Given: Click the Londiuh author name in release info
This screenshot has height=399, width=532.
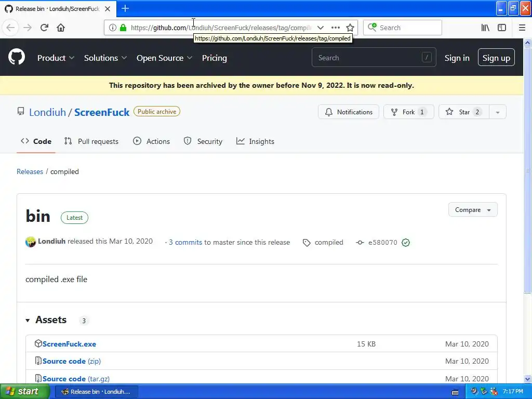Looking at the screenshot, I should point(51,241).
